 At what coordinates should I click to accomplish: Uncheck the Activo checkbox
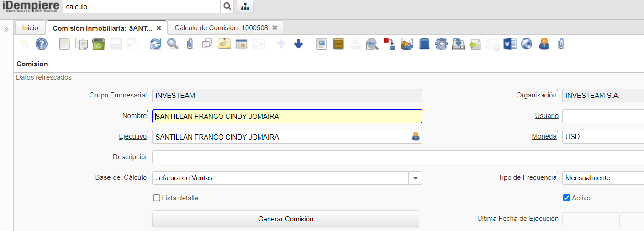pos(566,198)
